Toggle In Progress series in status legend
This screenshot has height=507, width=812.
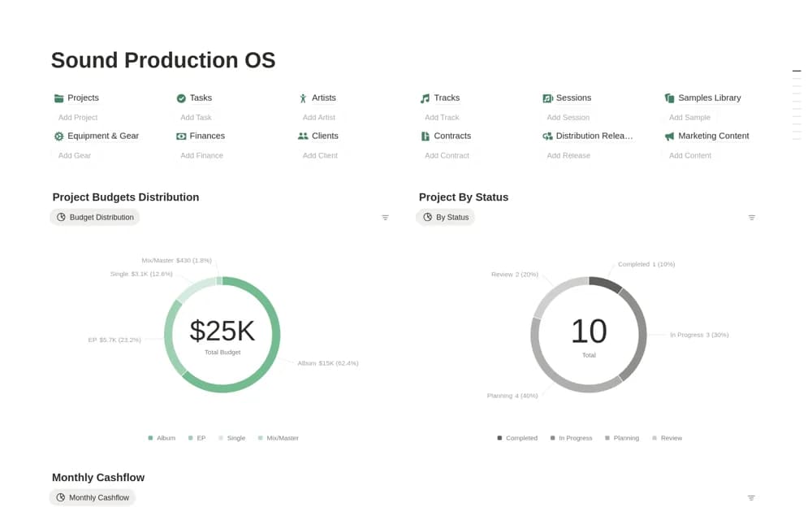571,438
